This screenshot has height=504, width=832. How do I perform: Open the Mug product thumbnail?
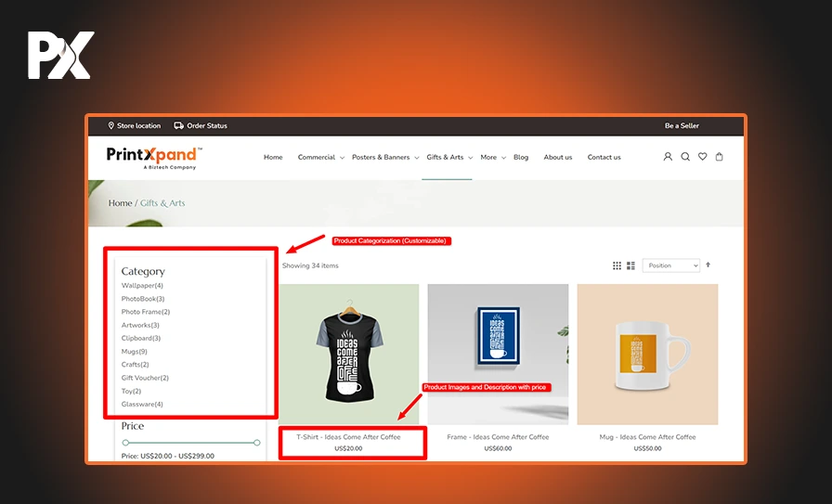(x=647, y=354)
